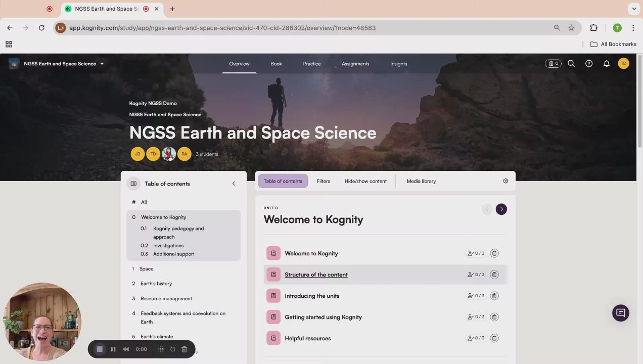Open the Filters option
This screenshot has height=364, width=643.
click(x=323, y=181)
